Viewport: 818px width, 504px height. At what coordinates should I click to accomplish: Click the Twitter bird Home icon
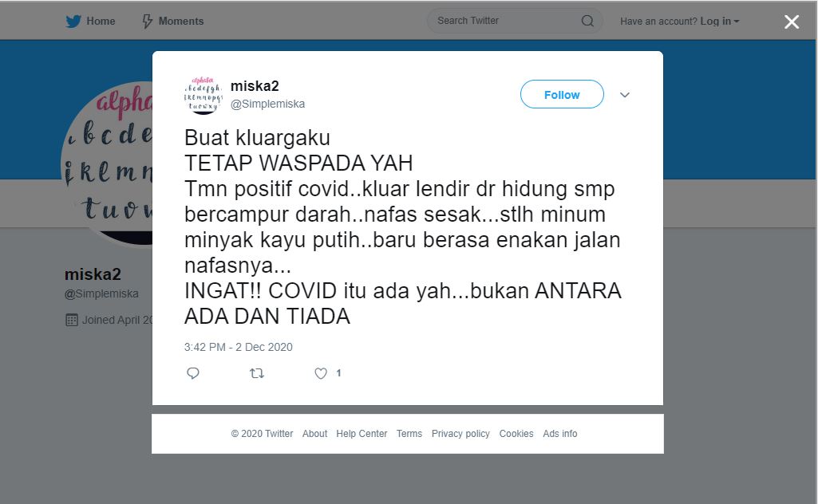73,22
